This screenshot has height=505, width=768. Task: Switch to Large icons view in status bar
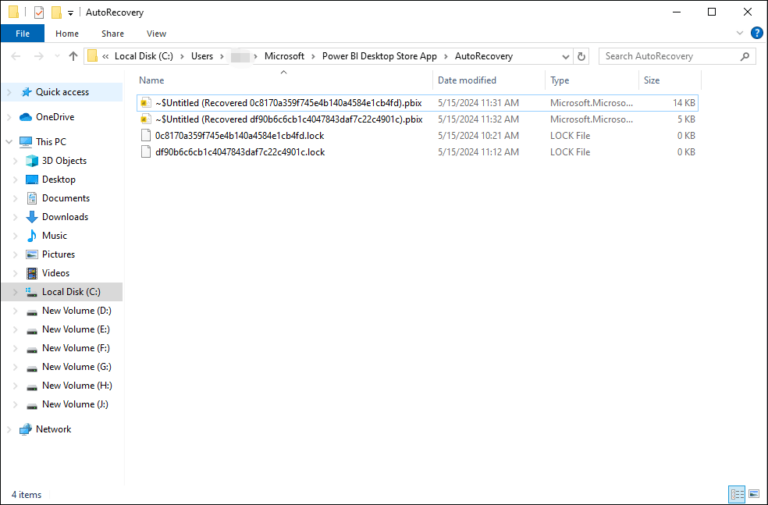754,494
